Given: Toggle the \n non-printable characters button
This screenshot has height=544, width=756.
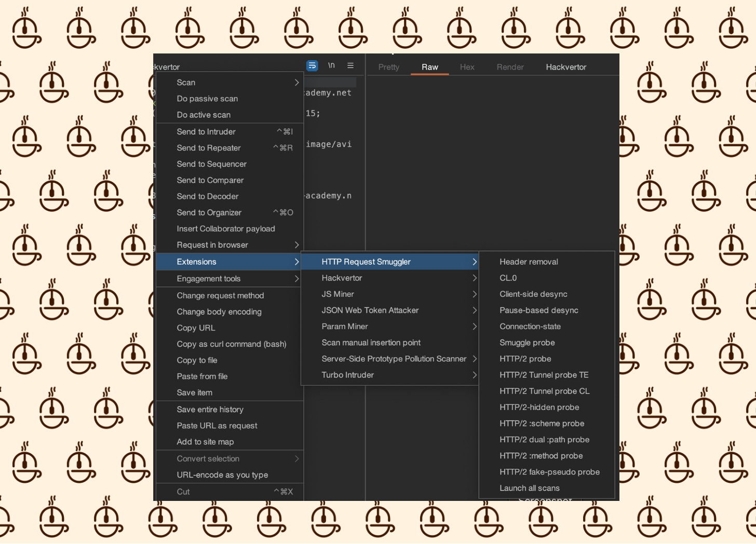Looking at the screenshot, I should pyautogui.click(x=331, y=65).
